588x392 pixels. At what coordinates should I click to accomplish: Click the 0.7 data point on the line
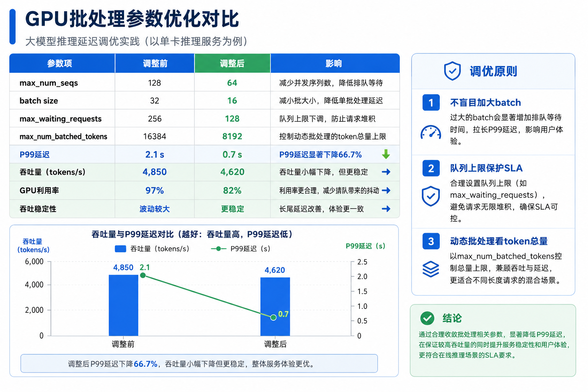click(x=273, y=317)
